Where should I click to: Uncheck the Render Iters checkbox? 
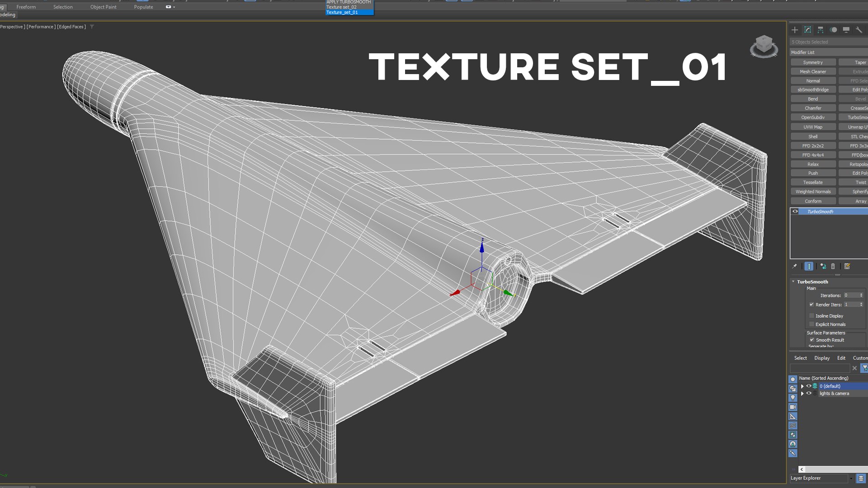(811, 305)
